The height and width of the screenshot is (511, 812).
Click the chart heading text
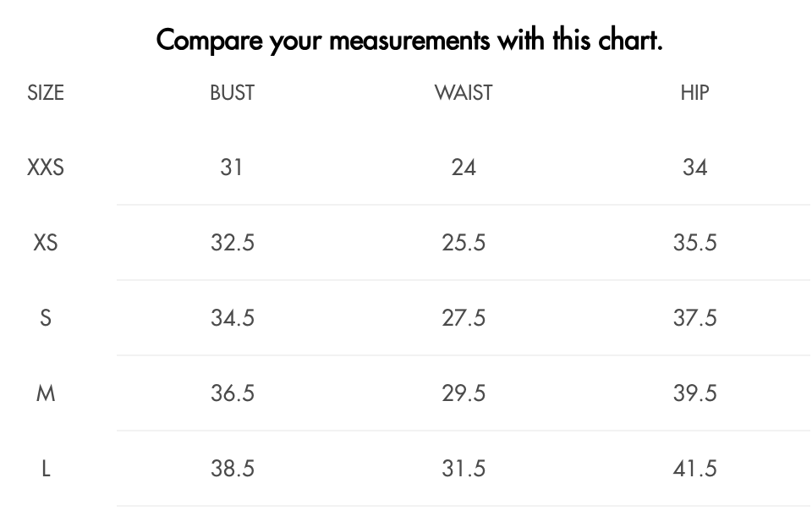[409, 39]
